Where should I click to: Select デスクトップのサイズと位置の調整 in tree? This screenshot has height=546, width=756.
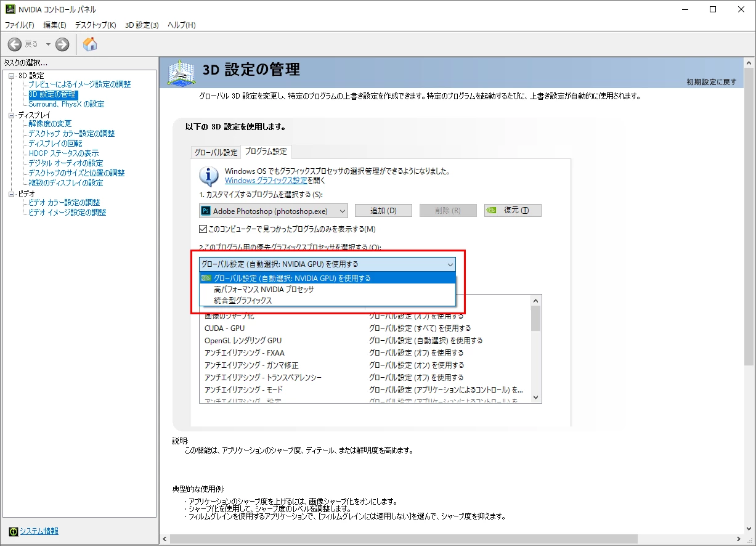pyautogui.click(x=76, y=173)
